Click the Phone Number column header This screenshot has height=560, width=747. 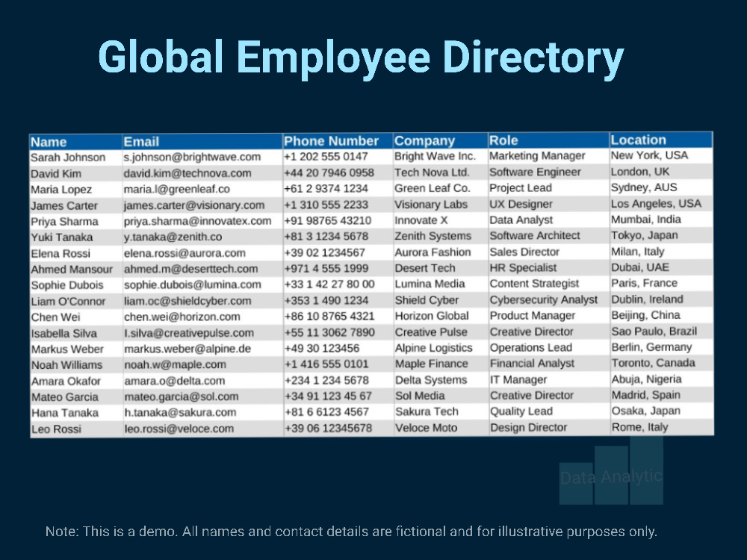338,141
